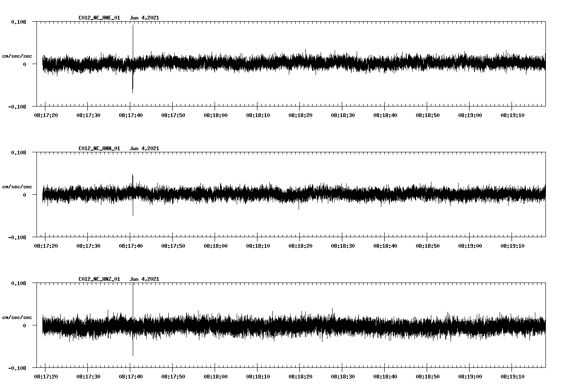576x392 pixels.
Task: Click 08:19:00 time label under HNN plot
Action: (470, 246)
